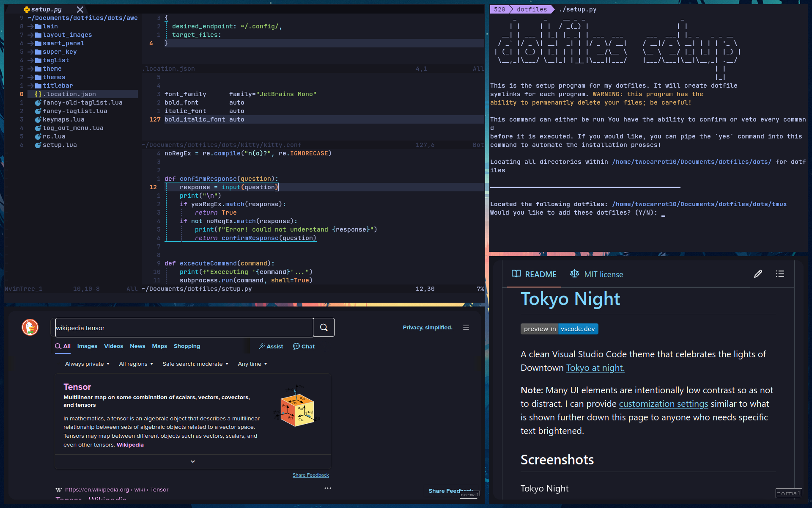Open the Always private dropdown

tap(87, 364)
